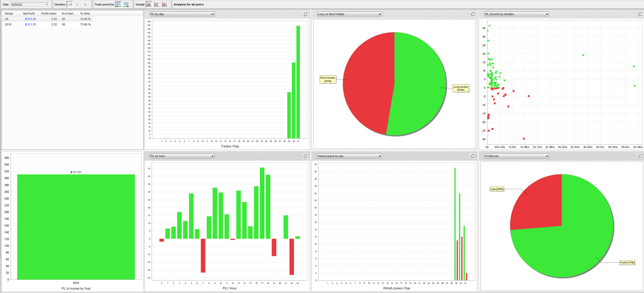Image resolution: width=644 pixels, height=293 pixels.
Task: Click $ 311.01 net profit in All row
Action: [31, 19]
